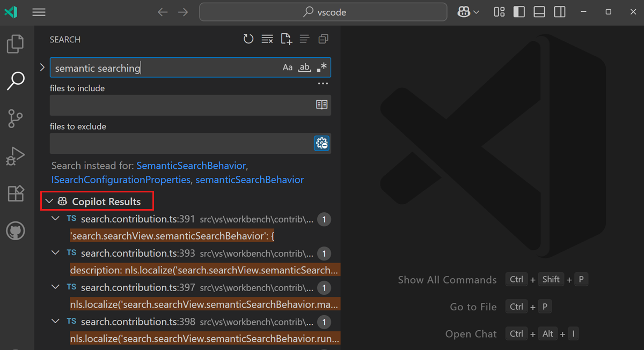This screenshot has width=644, height=350.
Task: Open Customize Layout icon
Action: pos(499,12)
